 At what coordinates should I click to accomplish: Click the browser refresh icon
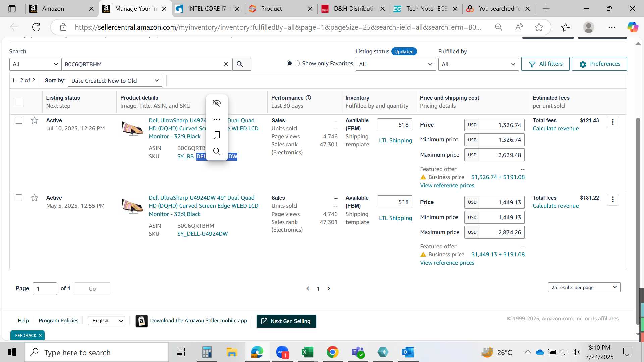click(36, 27)
